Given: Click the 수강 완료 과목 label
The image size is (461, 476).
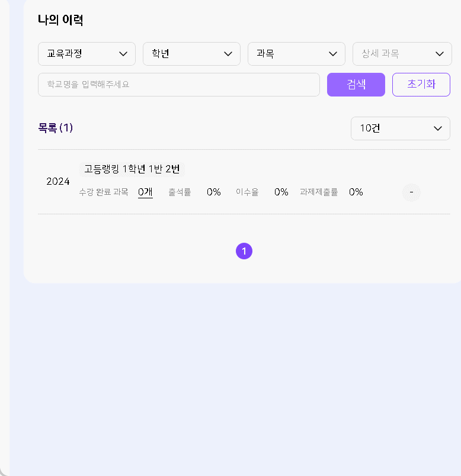Looking at the screenshot, I should [x=104, y=192].
